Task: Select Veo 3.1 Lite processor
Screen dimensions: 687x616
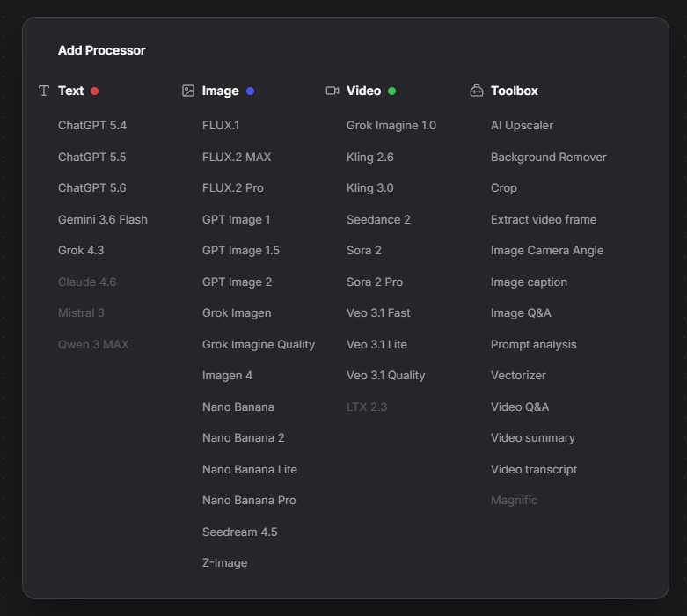Action: [376, 344]
